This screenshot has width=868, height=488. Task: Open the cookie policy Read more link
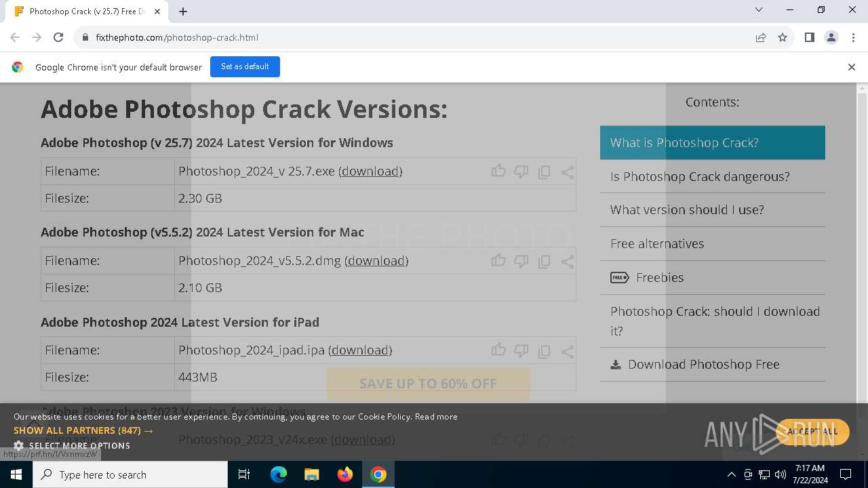tap(436, 416)
